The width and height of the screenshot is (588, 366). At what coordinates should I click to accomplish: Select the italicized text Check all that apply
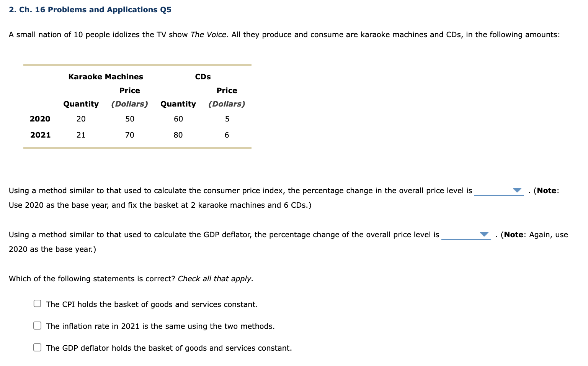pos(216,278)
